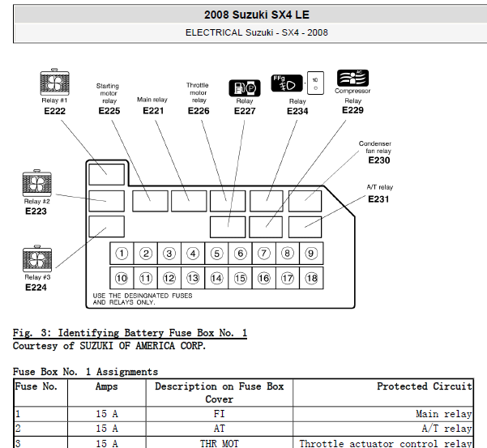487x448 pixels.
Task: Click fuse number 5 in the diagram
Action: click(x=217, y=254)
